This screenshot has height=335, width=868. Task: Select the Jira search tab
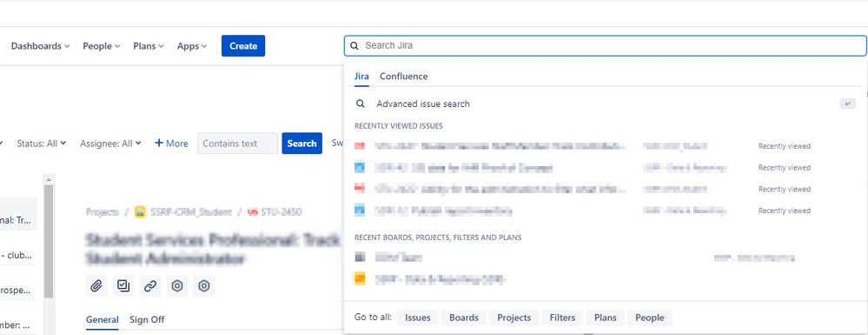(361, 77)
